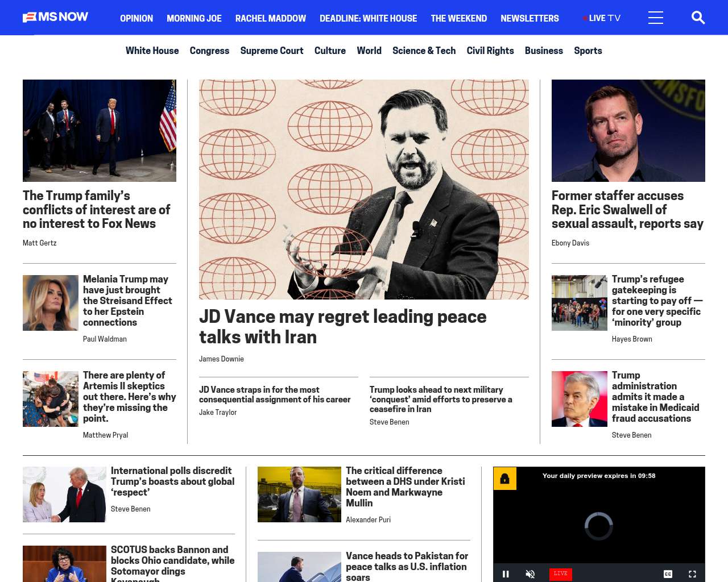Open the Trump family conflicts of interest article
Image resolution: width=728 pixels, height=582 pixels.
97,210
